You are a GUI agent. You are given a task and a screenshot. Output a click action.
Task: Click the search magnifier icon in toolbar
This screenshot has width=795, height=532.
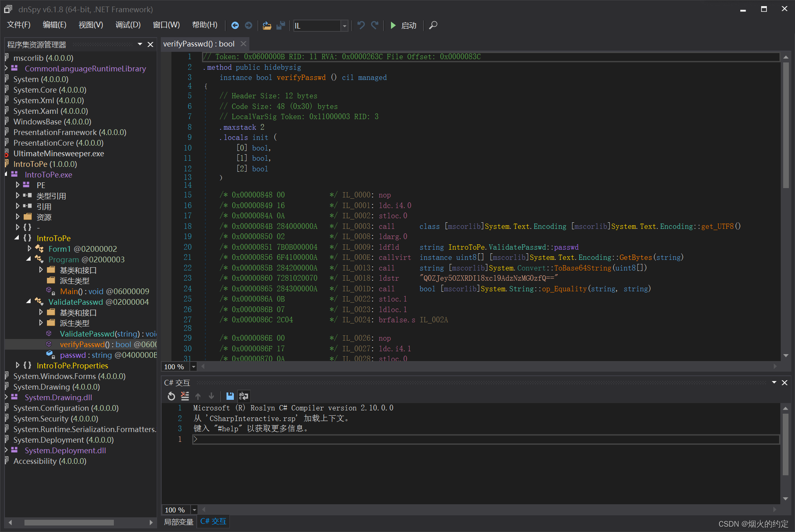pos(433,25)
